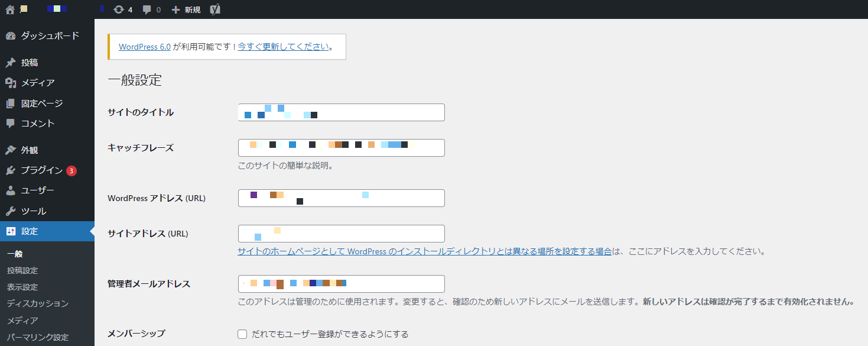Select パーマリンク設定 submenu item
The width and height of the screenshot is (868, 346).
click(38, 337)
